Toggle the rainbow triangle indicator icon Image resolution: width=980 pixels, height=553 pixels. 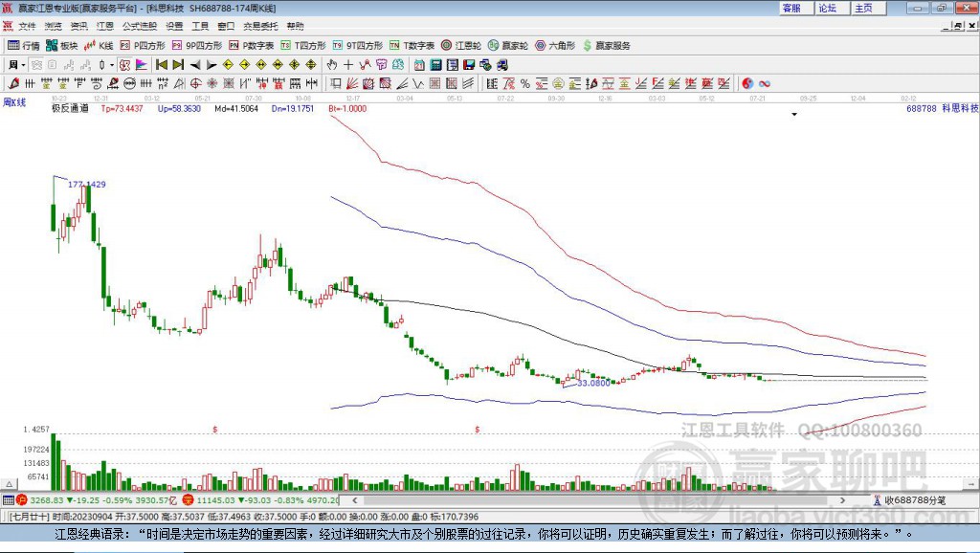pos(142,65)
